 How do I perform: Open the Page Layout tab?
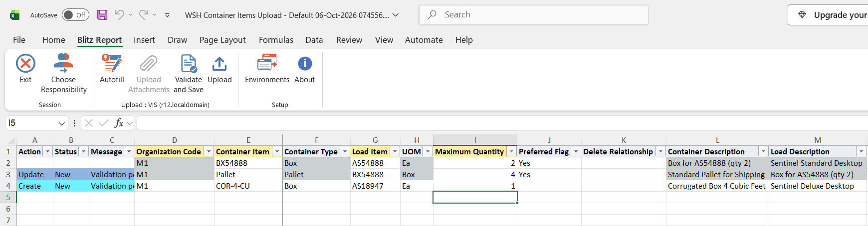[x=222, y=40]
